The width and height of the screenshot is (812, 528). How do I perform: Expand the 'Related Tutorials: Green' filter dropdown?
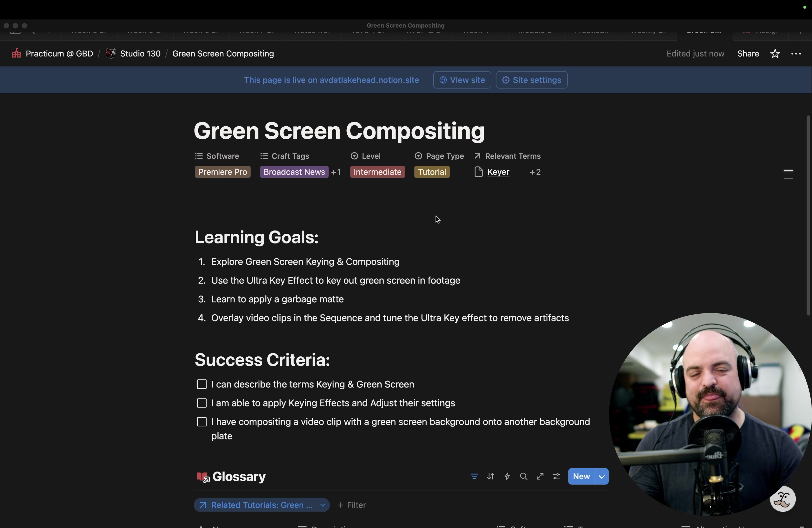coord(322,505)
